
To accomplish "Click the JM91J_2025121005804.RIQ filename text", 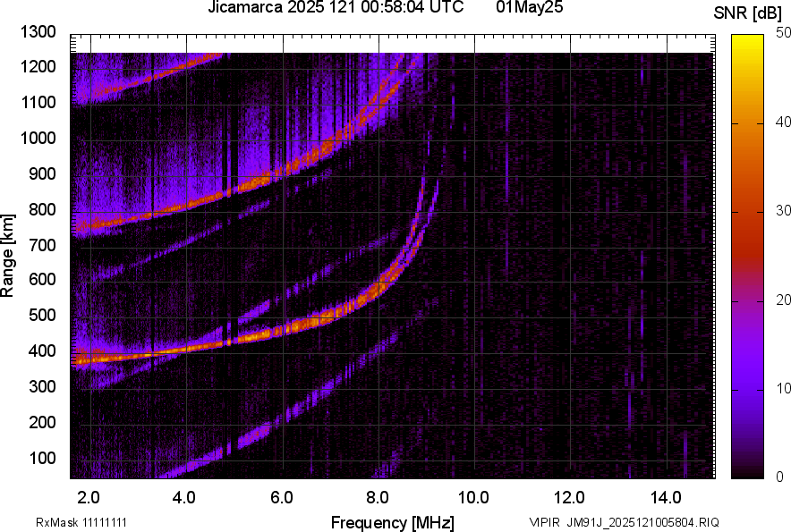I will coord(642,522).
